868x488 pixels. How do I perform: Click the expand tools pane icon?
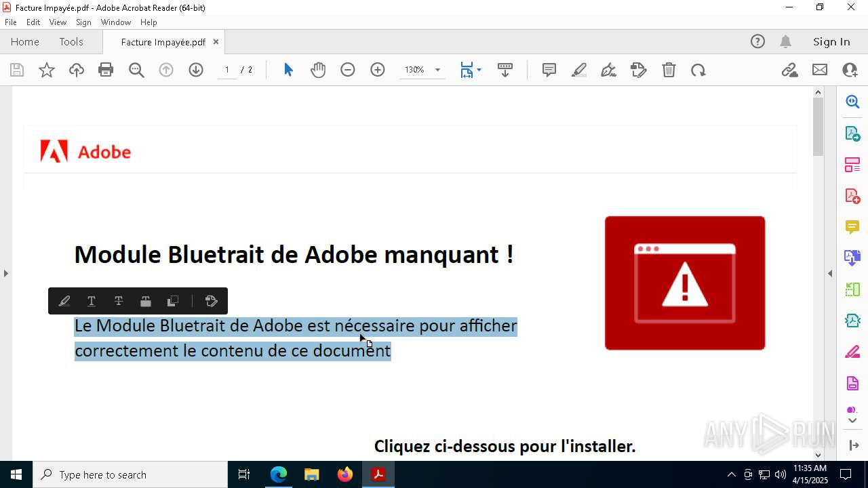(853, 445)
